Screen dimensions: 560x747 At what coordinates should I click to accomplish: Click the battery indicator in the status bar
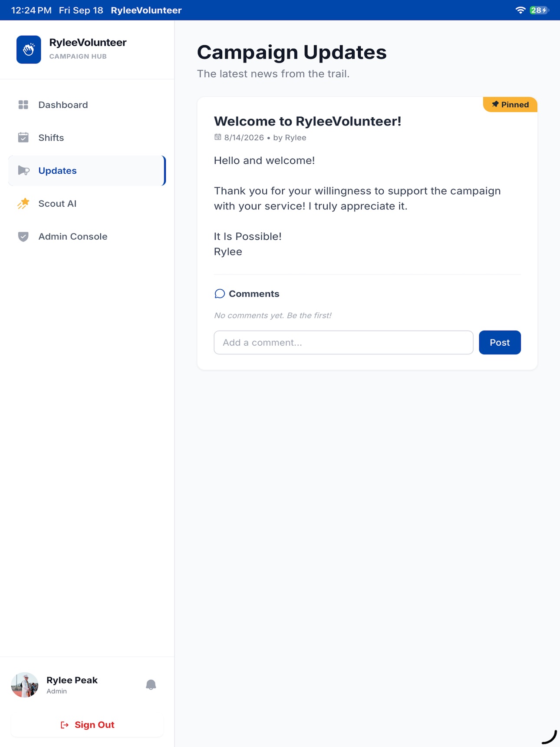coord(539,10)
